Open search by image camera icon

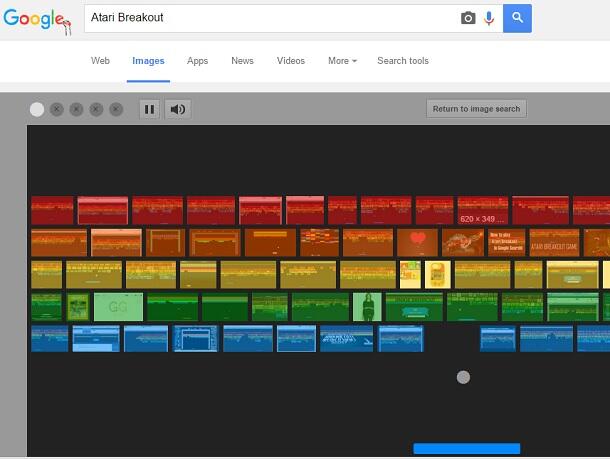pyautogui.click(x=468, y=18)
